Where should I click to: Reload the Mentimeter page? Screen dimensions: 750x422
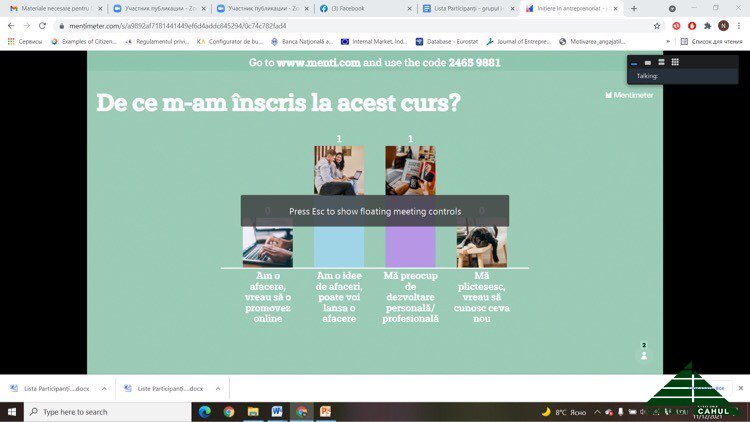[42, 25]
